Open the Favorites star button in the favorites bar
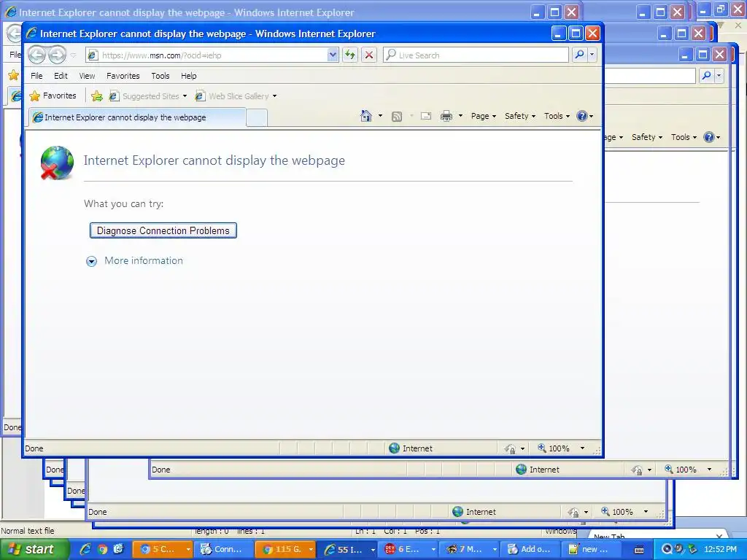The image size is (747, 560). (x=53, y=96)
